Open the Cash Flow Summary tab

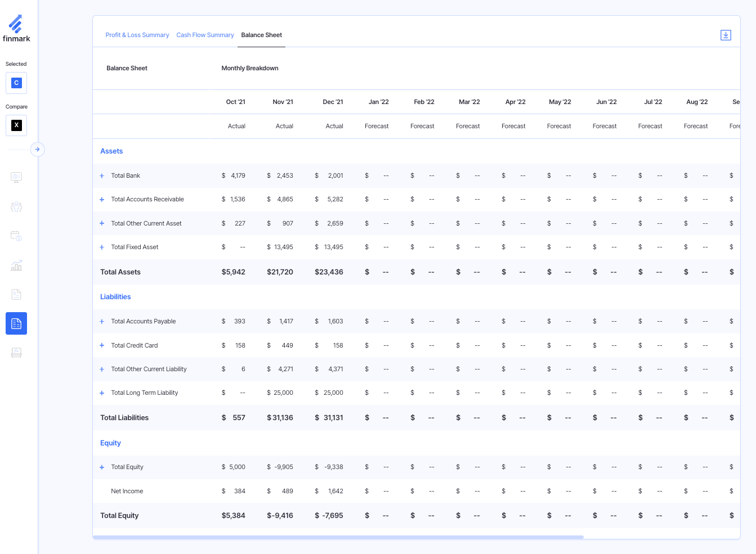tap(205, 35)
